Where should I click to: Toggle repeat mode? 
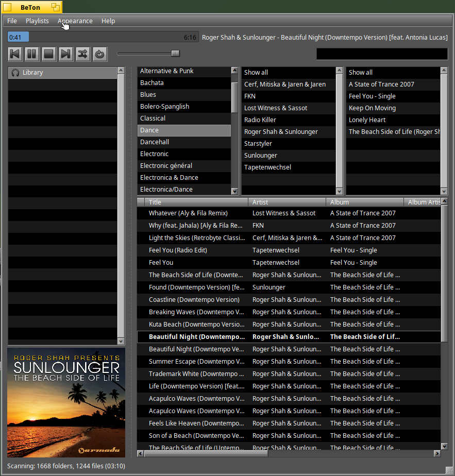coord(99,54)
